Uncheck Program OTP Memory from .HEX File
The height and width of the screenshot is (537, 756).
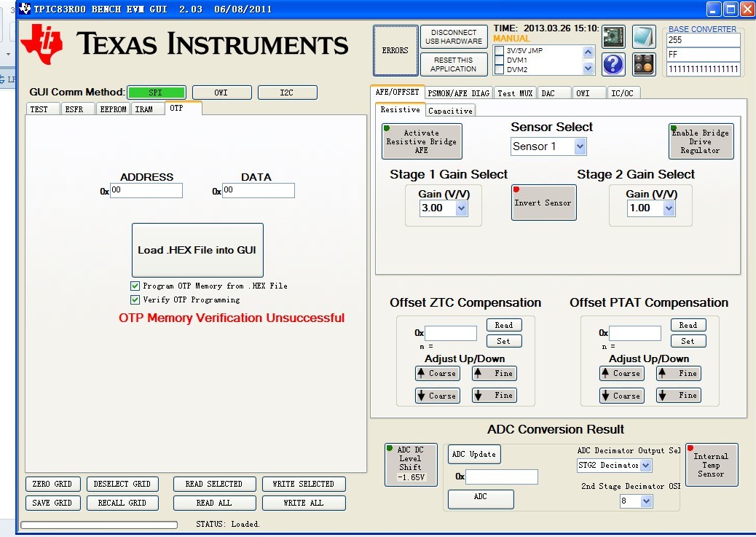tap(135, 286)
